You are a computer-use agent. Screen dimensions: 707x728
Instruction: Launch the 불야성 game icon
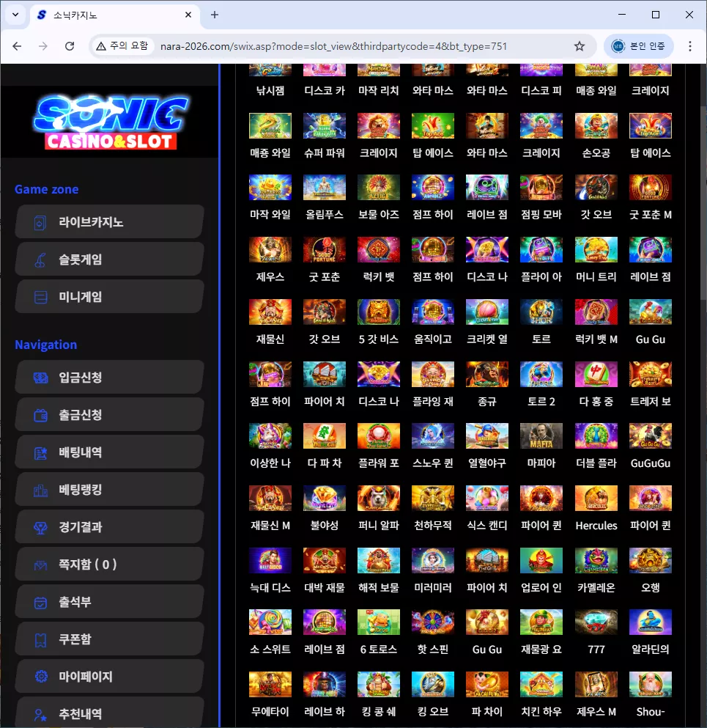click(x=325, y=499)
